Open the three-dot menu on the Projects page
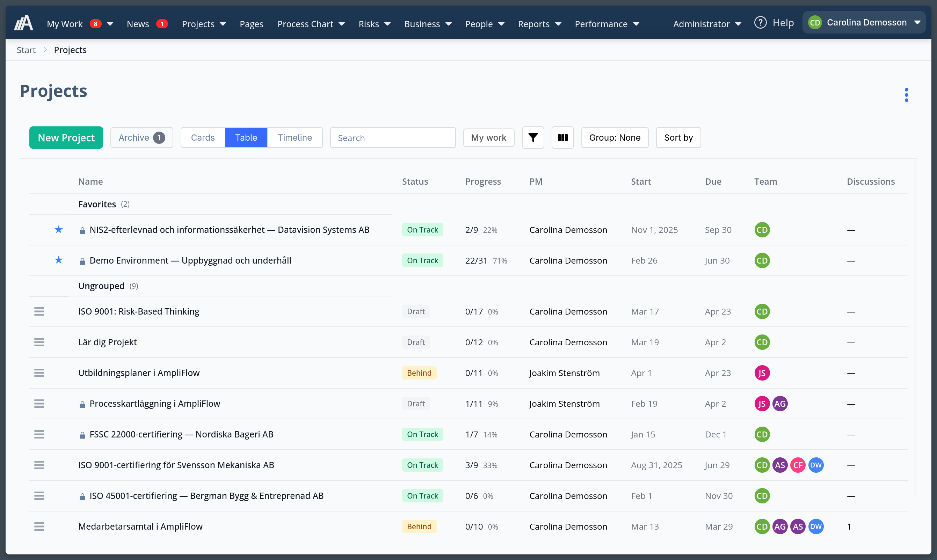The height and width of the screenshot is (560, 937). (906, 95)
